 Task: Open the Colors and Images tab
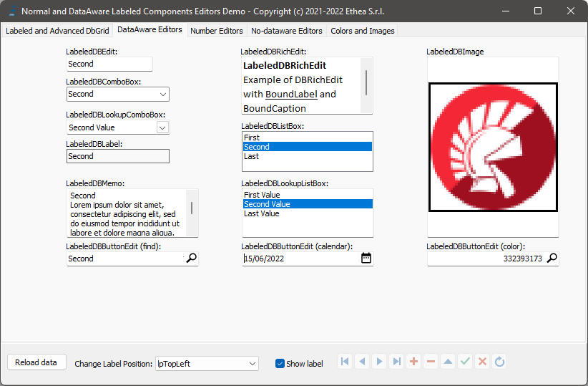362,31
